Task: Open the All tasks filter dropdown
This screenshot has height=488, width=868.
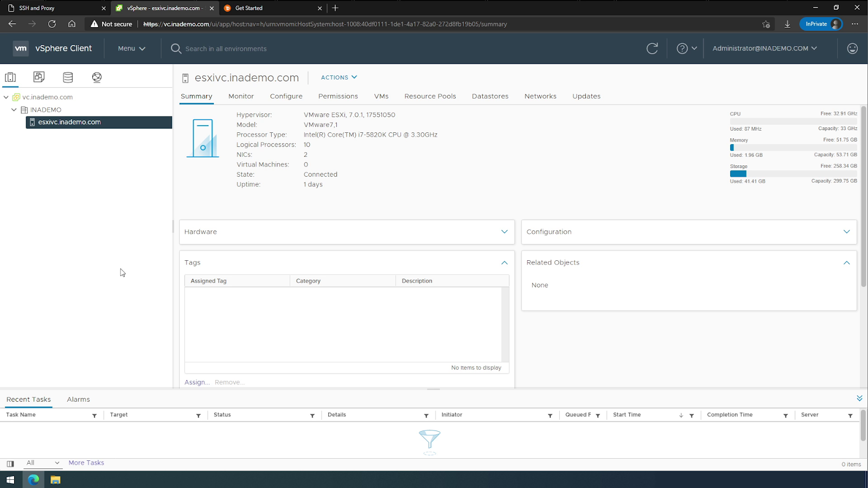Action: tap(42, 463)
